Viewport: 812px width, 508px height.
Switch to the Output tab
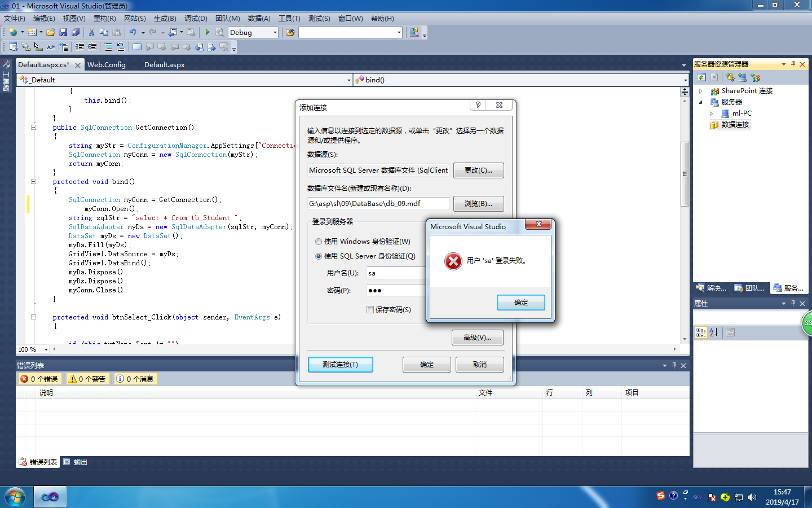click(x=76, y=462)
